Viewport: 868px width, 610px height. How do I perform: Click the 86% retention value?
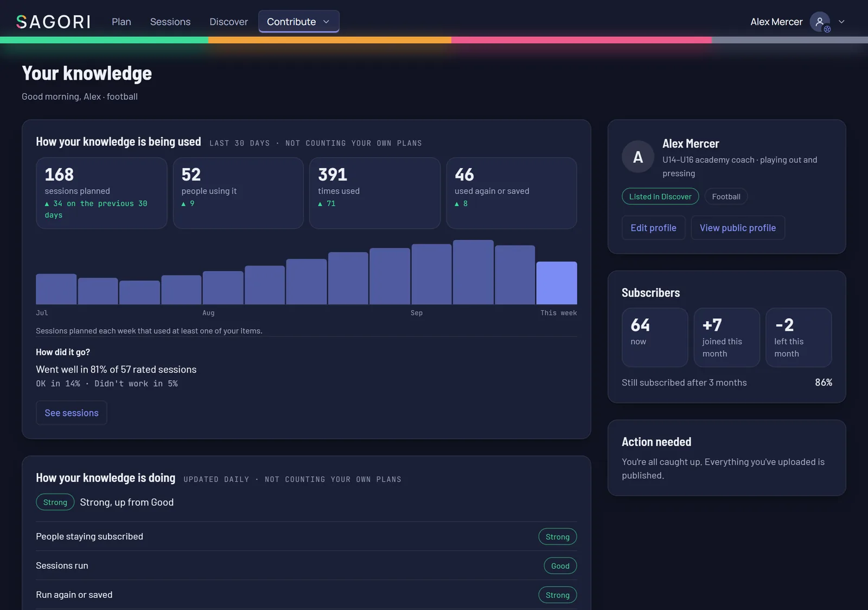click(x=824, y=382)
